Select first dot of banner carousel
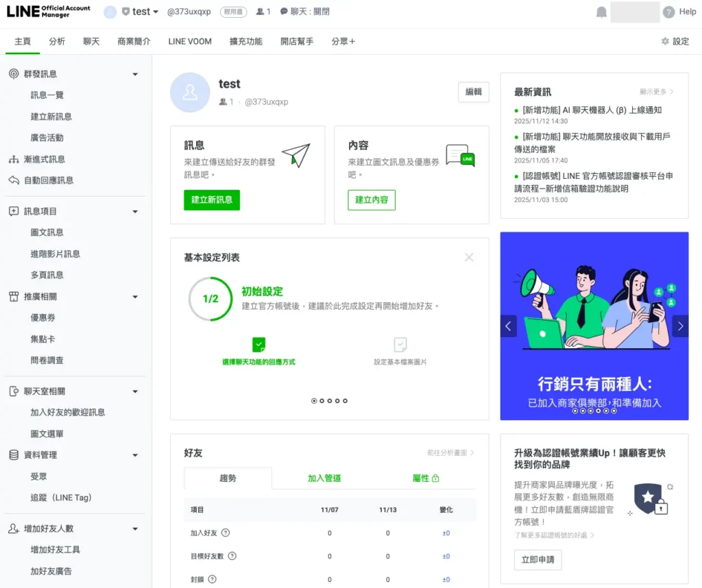The height and width of the screenshot is (588, 702). click(x=575, y=411)
